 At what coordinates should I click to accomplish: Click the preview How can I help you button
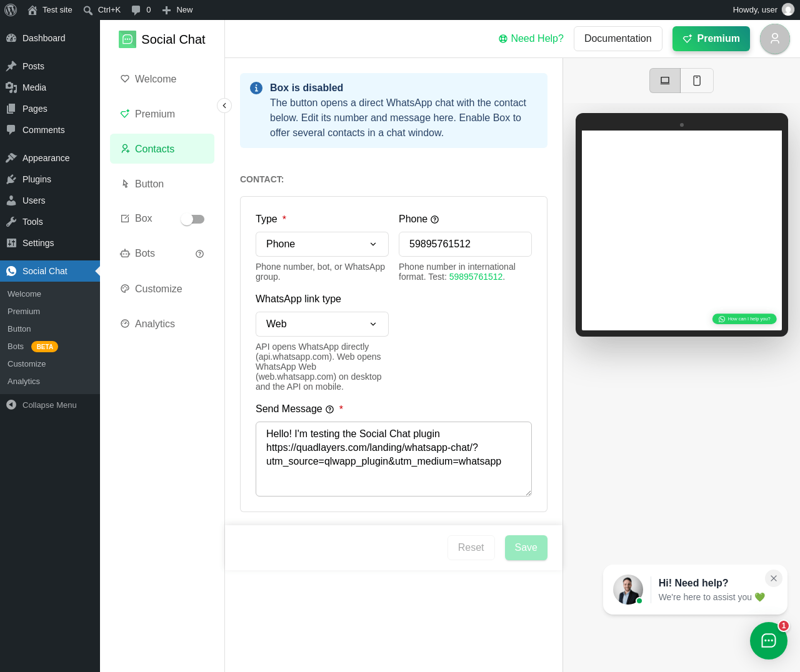[x=744, y=319]
